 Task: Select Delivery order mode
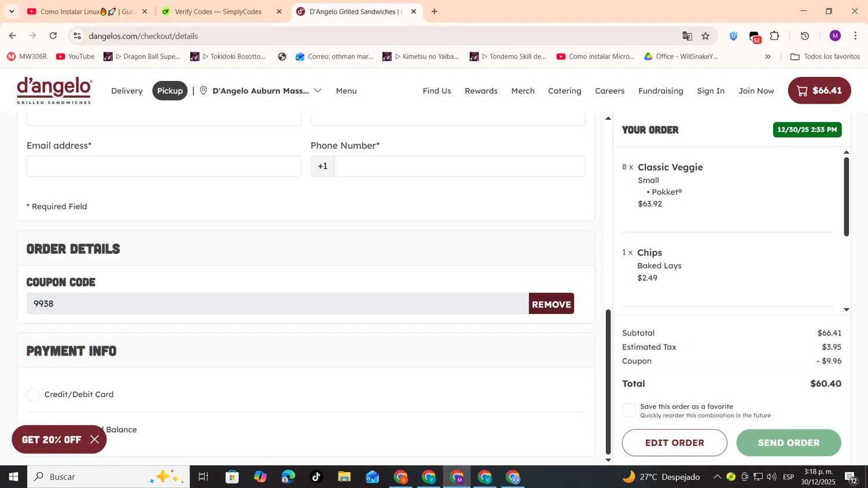pos(127,91)
